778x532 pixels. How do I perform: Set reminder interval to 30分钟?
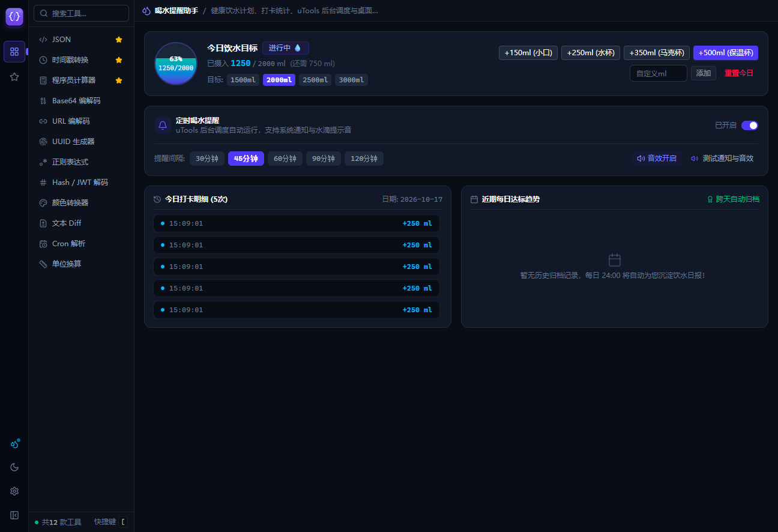[207, 159]
